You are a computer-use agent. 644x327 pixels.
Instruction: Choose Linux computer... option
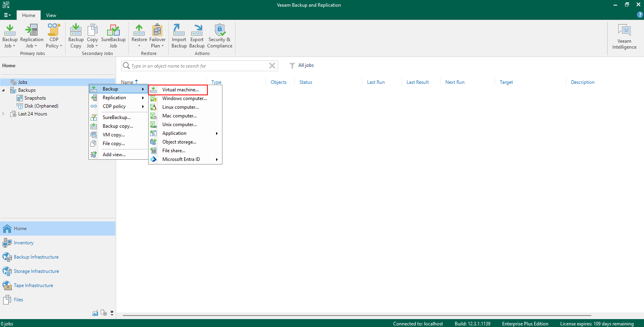pyautogui.click(x=185, y=107)
